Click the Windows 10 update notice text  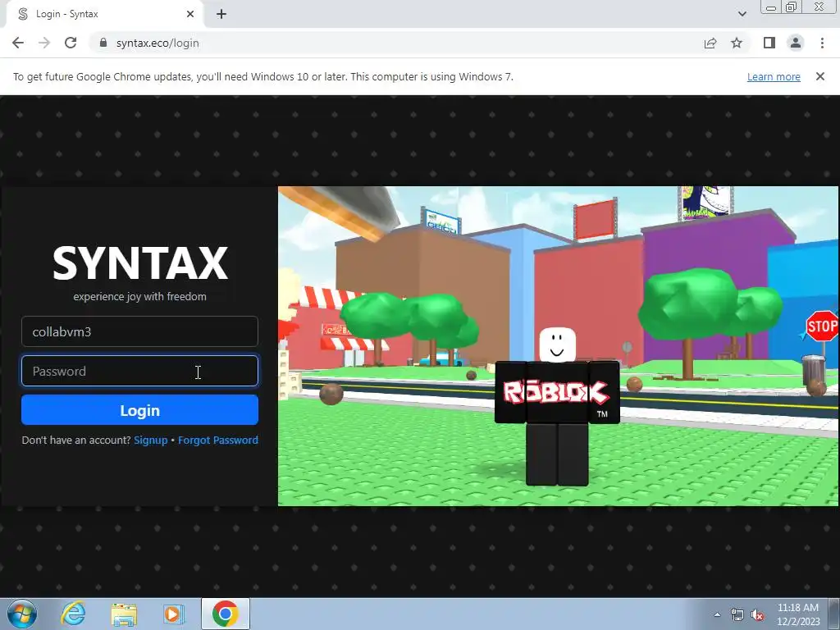263,76
